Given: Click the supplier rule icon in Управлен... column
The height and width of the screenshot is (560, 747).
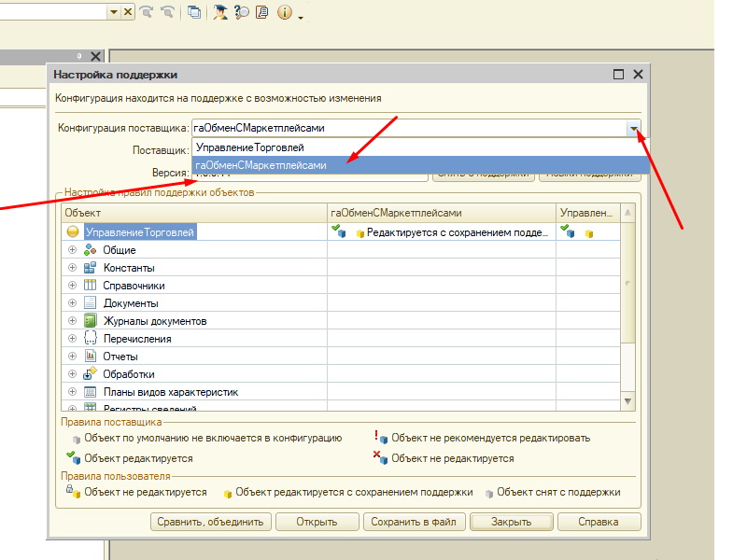Looking at the screenshot, I should coord(568,231).
